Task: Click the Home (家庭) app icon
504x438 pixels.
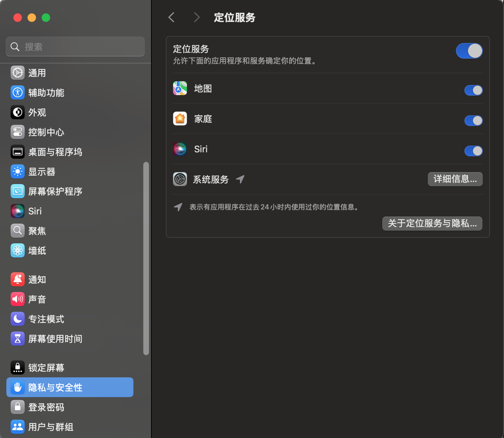Action: tap(180, 119)
